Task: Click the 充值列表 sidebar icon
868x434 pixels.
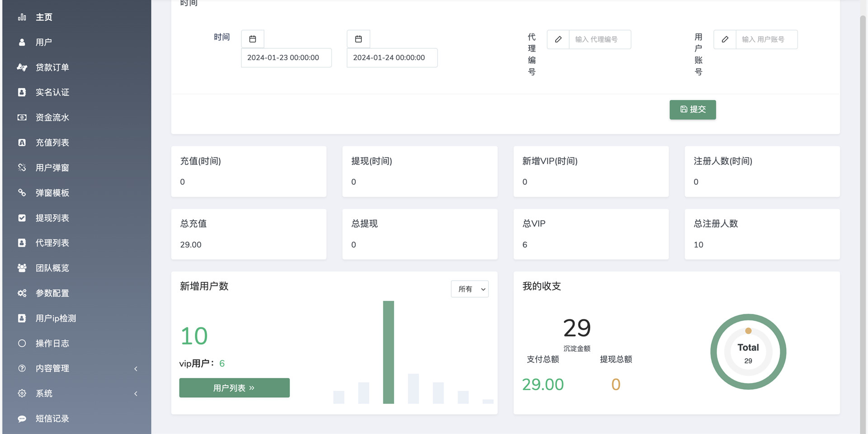Action: [22, 143]
